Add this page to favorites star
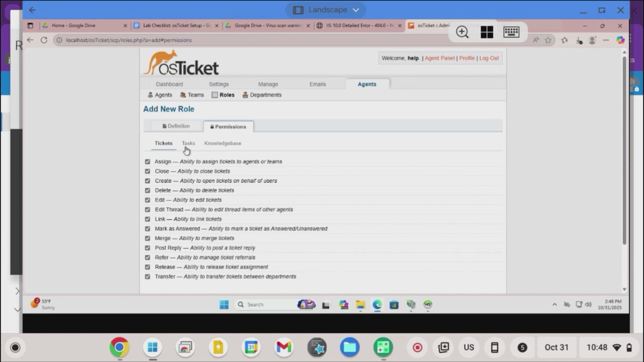The width and height of the screenshot is (644, 362). (548, 40)
